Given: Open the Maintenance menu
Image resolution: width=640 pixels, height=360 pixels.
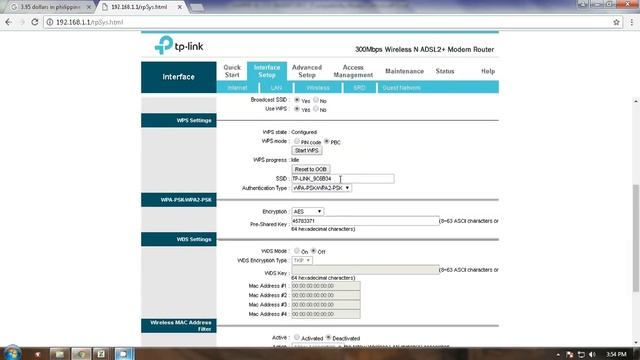Looking at the screenshot, I should point(404,71).
